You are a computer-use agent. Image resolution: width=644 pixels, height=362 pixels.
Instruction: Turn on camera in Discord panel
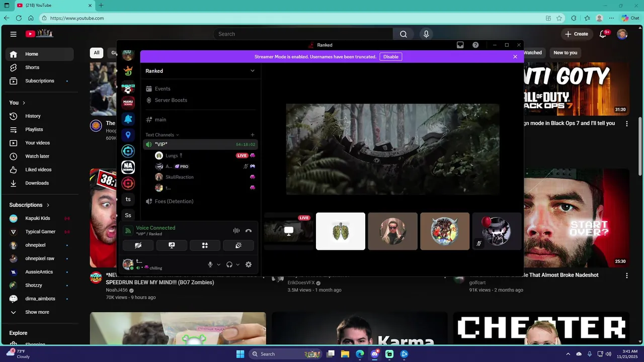tap(138, 245)
